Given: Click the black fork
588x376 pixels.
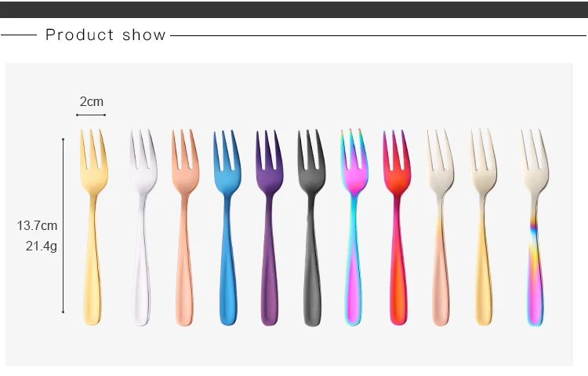Looking at the screenshot, I should (x=311, y=228).
